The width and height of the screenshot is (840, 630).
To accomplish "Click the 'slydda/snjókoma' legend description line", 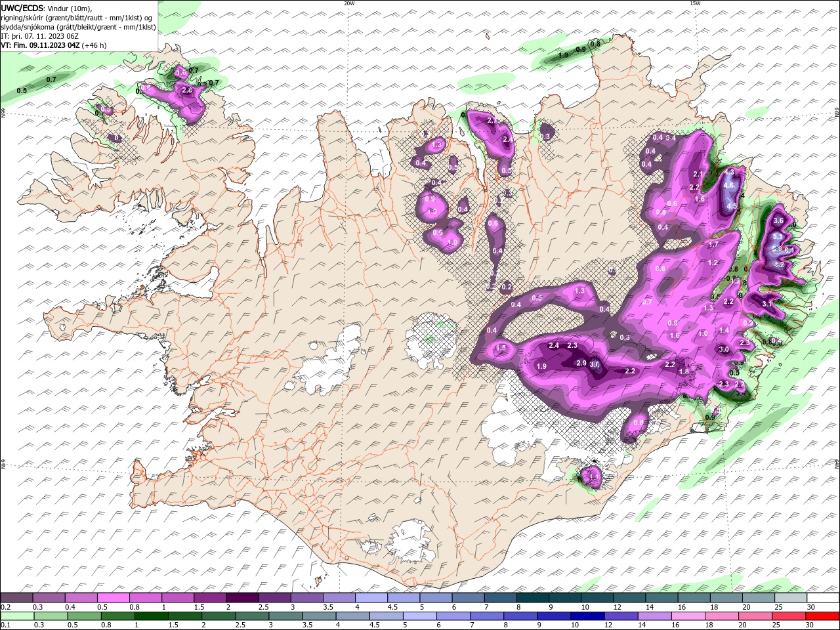I will coord(79,27).
